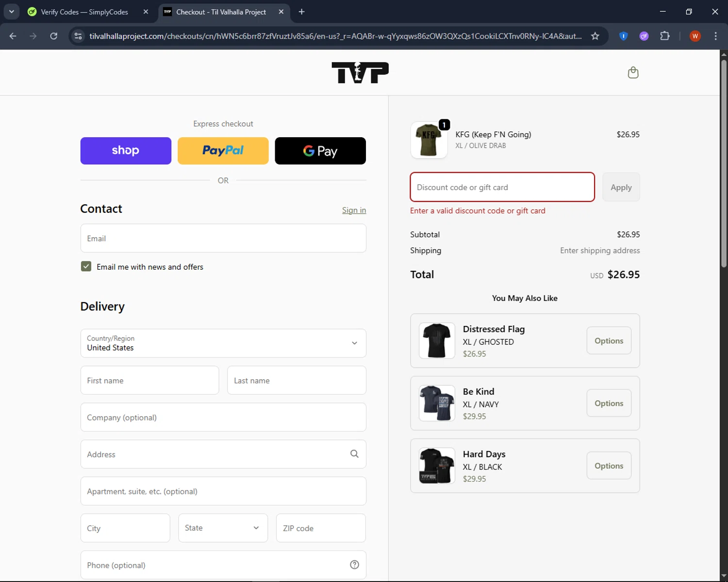
Task: Click 'KFG (Keep F'N Going)' product name
Action: 493,134
